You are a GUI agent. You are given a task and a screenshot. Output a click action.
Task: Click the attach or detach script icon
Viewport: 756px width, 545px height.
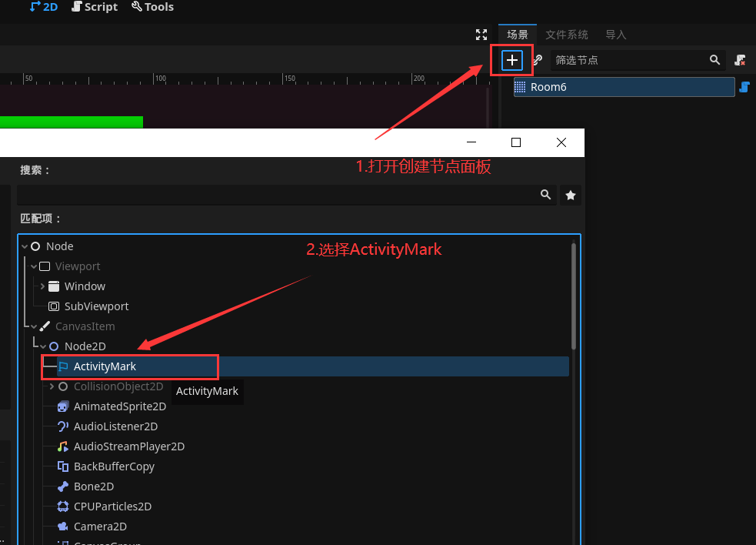click(x=740, y=60)
